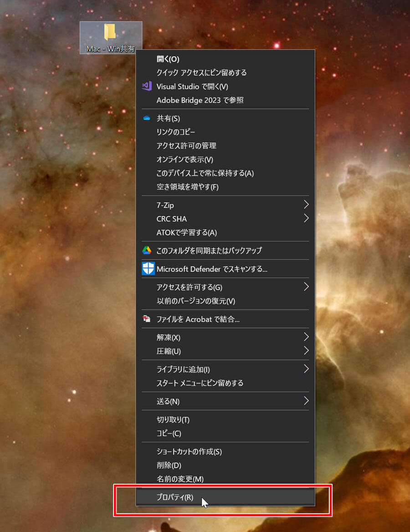Open the 送る(N) entry
The width and height of the screenshot is (410, 532).
[225, 401]
